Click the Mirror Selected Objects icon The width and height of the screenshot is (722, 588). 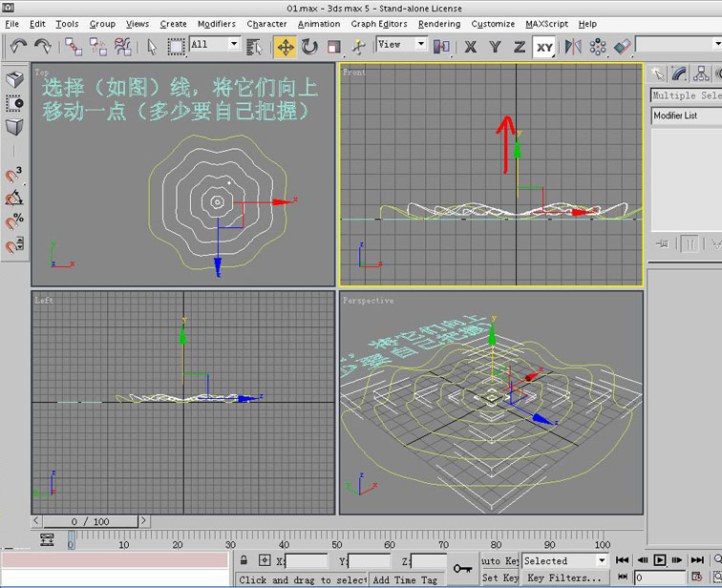(573, 47)
